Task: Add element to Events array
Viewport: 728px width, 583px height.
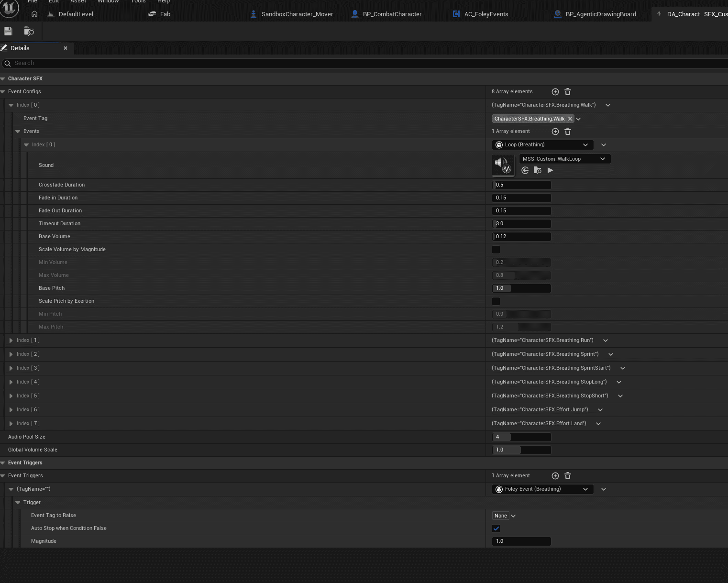Action: (555, 132)
